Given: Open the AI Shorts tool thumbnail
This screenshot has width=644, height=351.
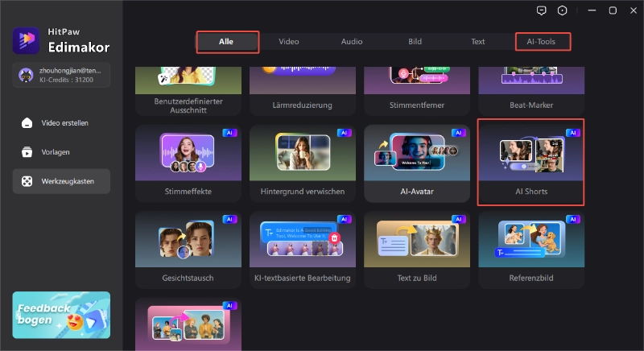Looking at the screenshot, I should click(x=531, y=153).
